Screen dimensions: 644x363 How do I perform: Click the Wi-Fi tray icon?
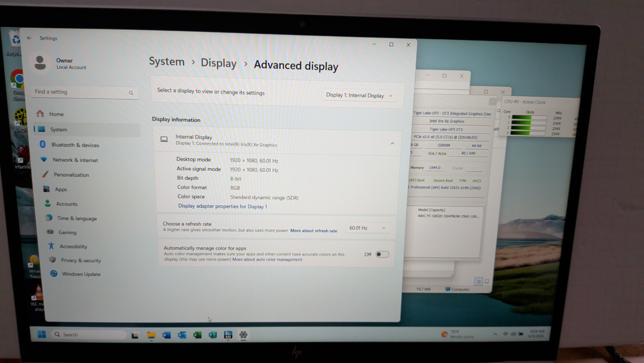click(x=506, y=334)
